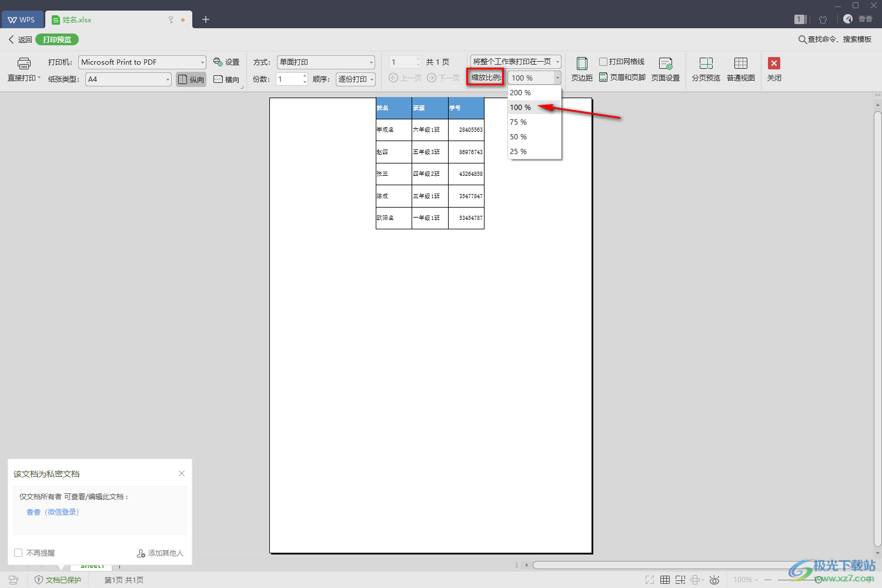
Task: Choose 200 % from the zoom list
Action: pos(534,92)
